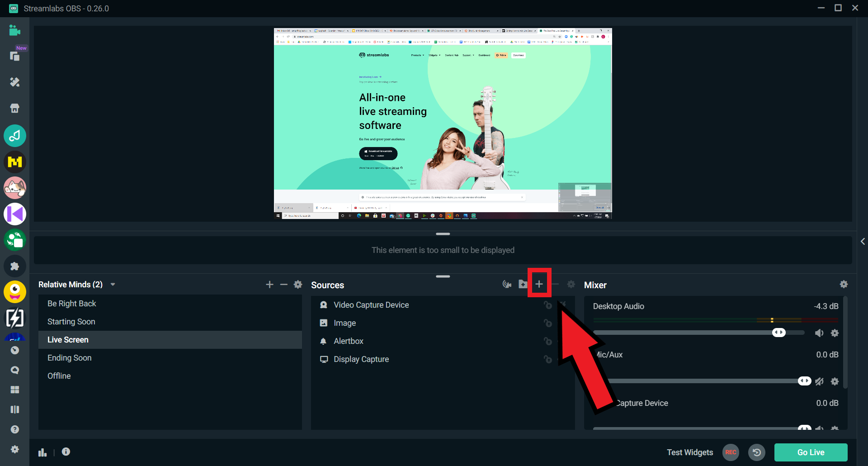The image size is (868, 466).
Task: Switch to the Be Right Back scene
Action: point(170,304)
